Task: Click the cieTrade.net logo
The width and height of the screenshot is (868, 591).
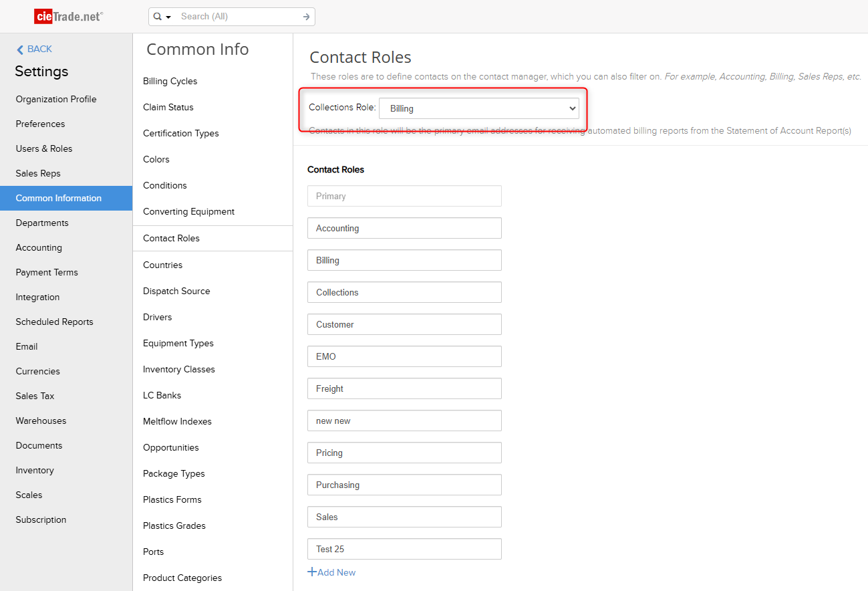Action: 69,16
